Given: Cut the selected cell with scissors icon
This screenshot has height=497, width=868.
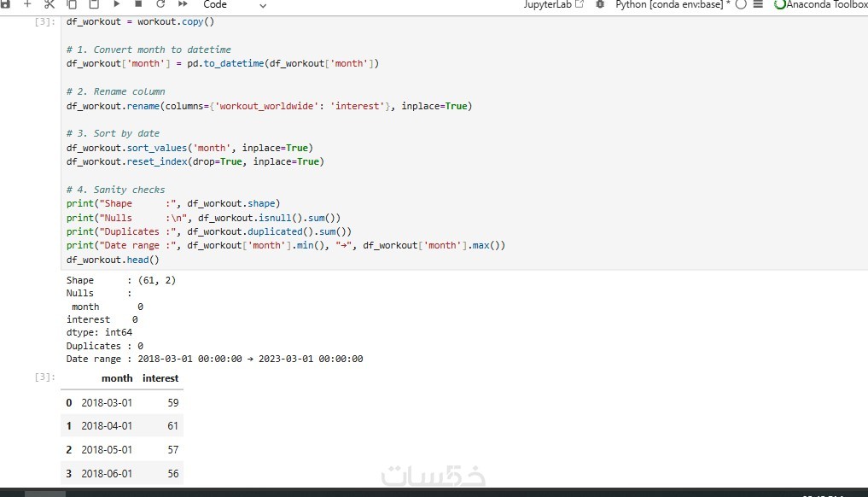Looking at the screenshot, I should pyautogui.click(x=50, y=4).
